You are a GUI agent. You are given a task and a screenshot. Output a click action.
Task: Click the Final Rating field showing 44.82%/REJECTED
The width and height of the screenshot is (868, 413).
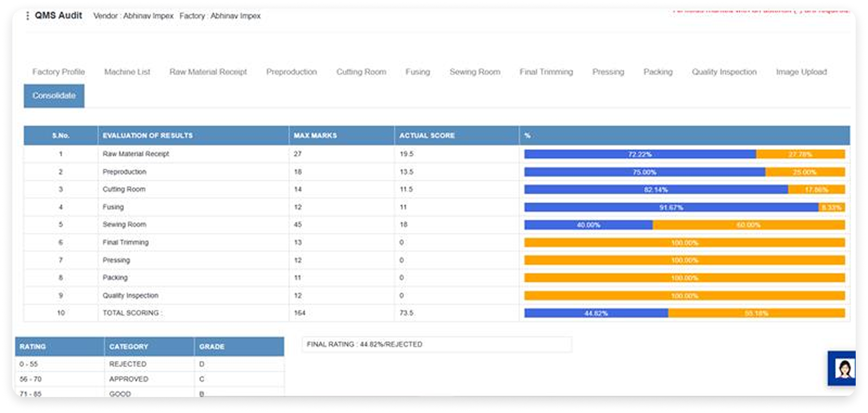click(436, 345)
